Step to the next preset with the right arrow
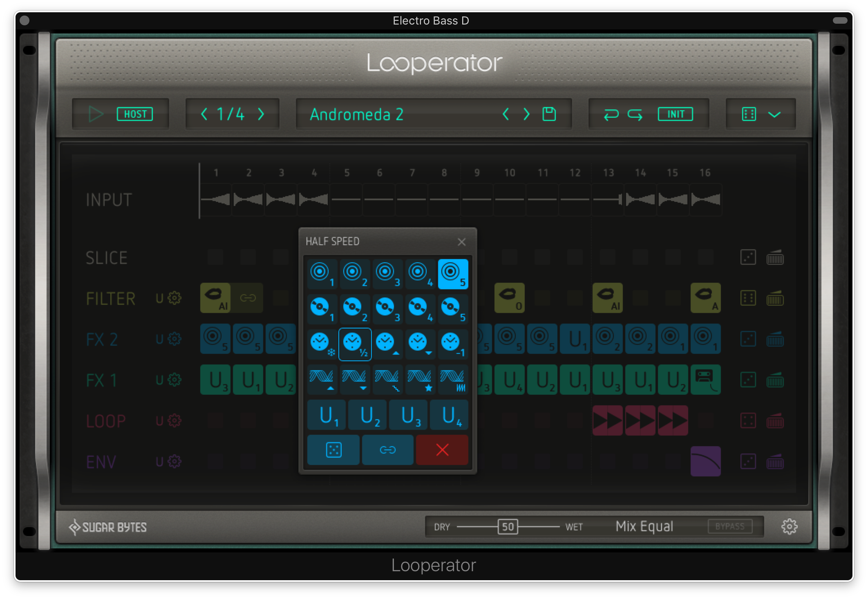 [x=526, y=114]
